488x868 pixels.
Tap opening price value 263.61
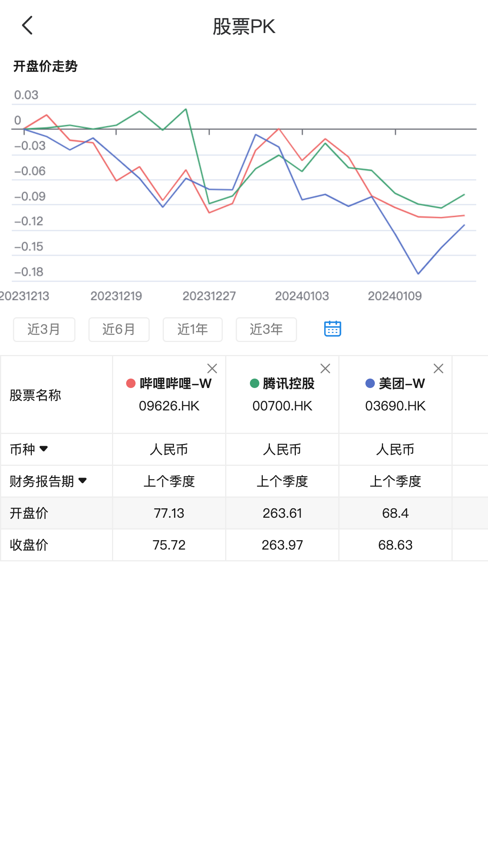(283, 513)
